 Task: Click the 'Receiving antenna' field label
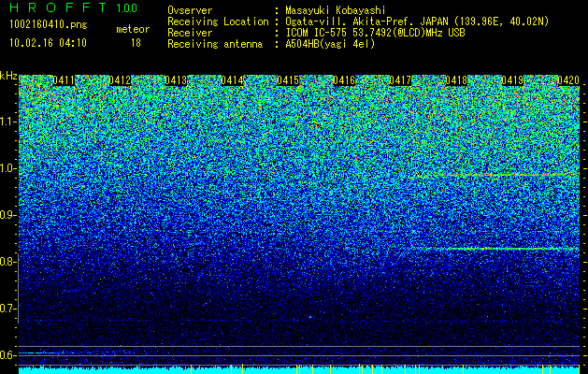coord(215,44)
